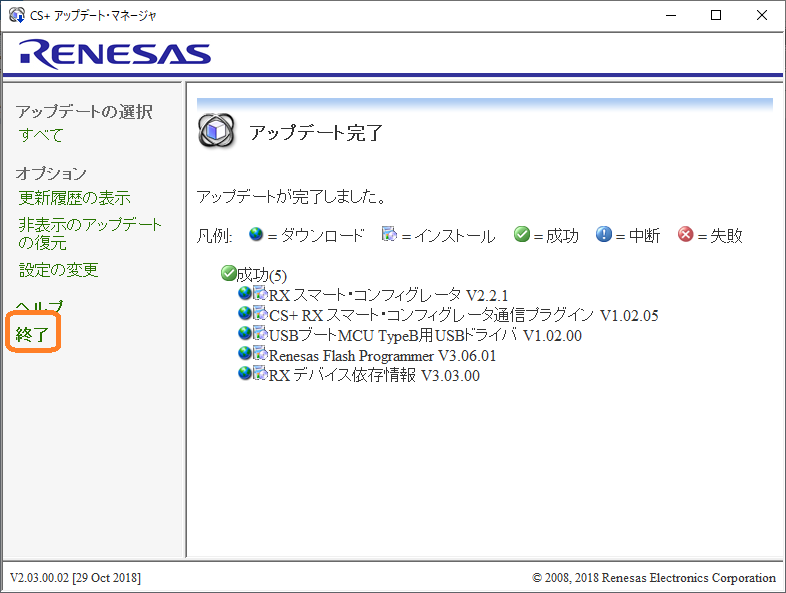Click the legend red X icon for 失敗
The image size is (786, 593).
click(685, 234)
